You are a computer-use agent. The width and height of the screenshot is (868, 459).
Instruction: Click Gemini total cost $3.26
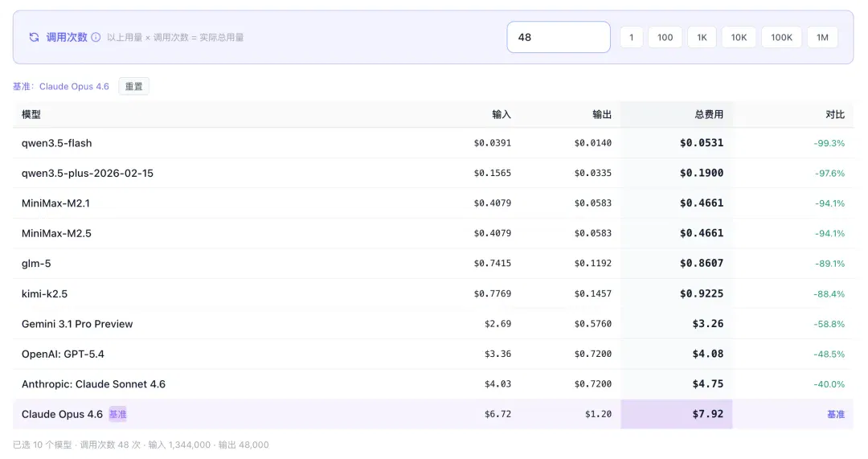coord(708,324)
